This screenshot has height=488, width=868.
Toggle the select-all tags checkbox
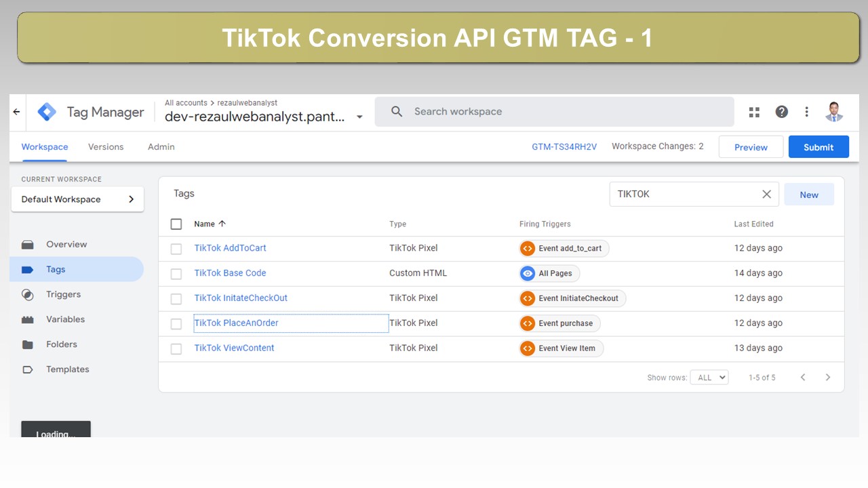click(176, 224)
